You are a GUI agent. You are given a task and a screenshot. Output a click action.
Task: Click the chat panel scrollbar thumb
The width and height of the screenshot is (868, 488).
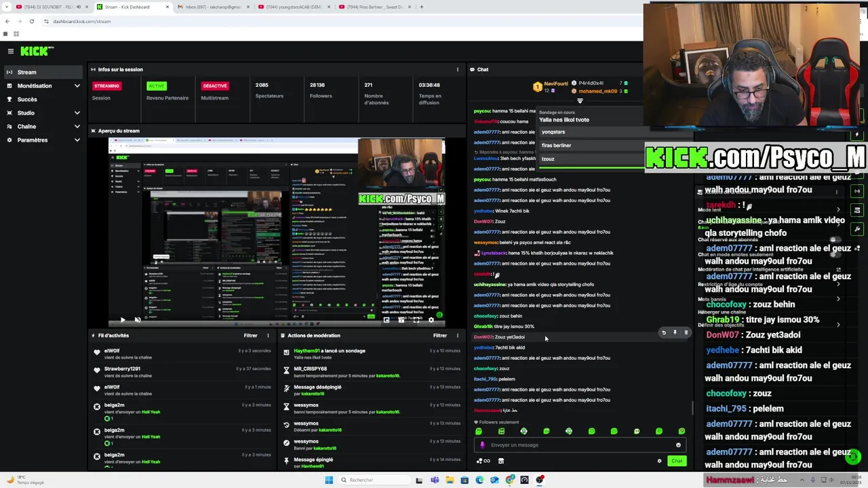[692, 408]
